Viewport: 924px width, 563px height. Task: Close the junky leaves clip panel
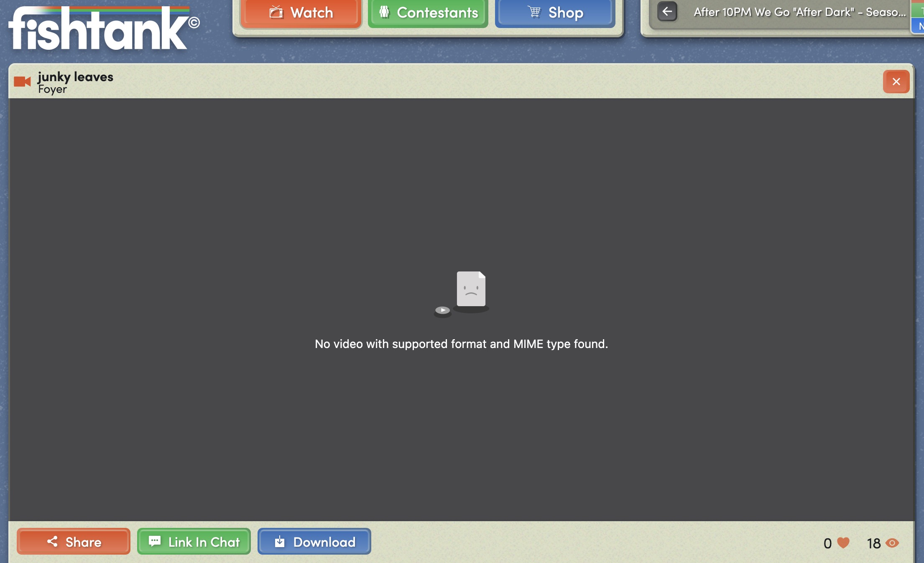tap(896, 82)
